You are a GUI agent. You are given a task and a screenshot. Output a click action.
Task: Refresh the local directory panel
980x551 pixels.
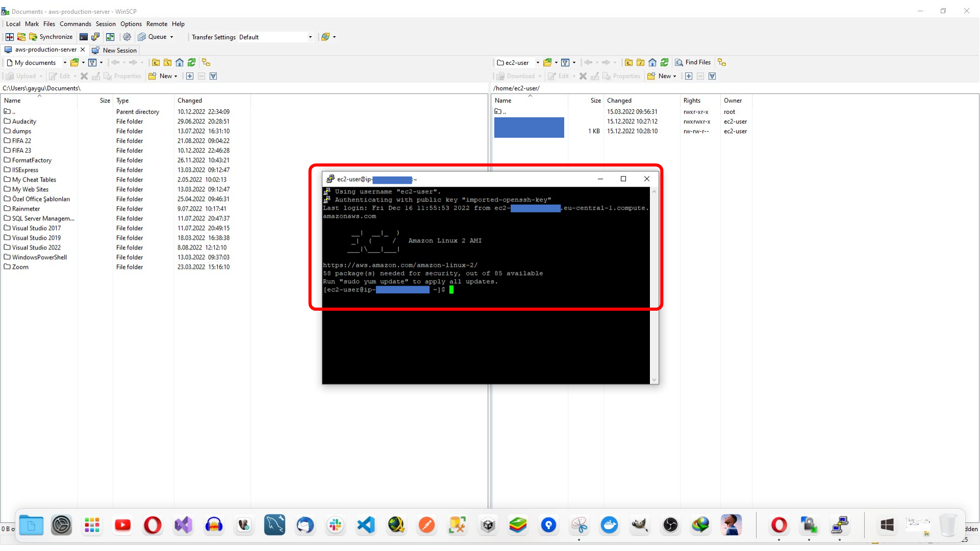click(192, 62)
